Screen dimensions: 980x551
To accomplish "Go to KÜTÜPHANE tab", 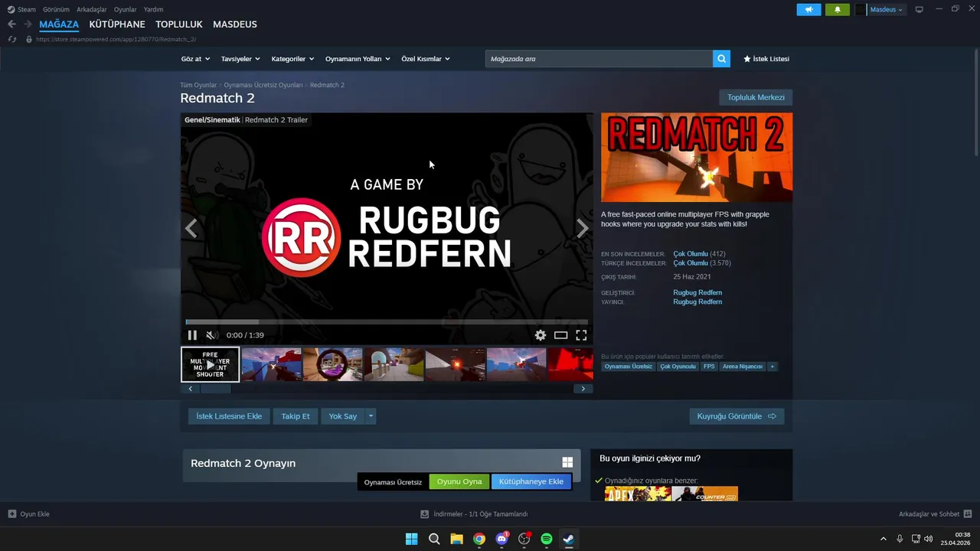I will pyautogui.click(x=117, y=24).
